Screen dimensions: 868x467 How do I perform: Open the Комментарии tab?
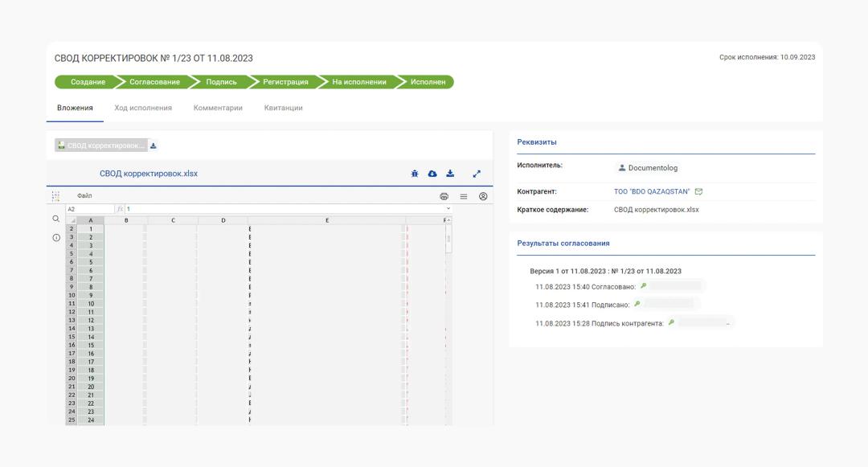coord(218,108)
